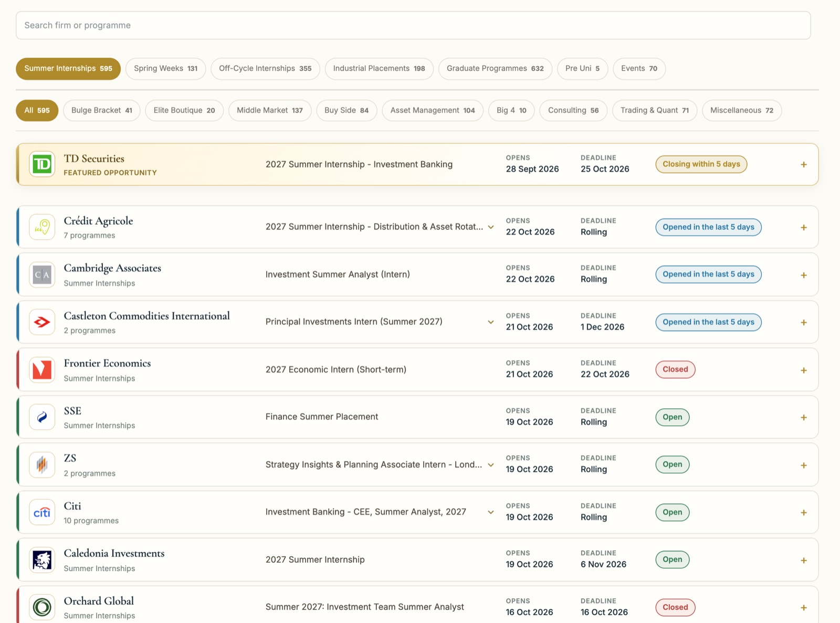Viewport: 840px width, 623px height.
Task: Expand Cambridge Associates row with plus icon
Action: 804,275
